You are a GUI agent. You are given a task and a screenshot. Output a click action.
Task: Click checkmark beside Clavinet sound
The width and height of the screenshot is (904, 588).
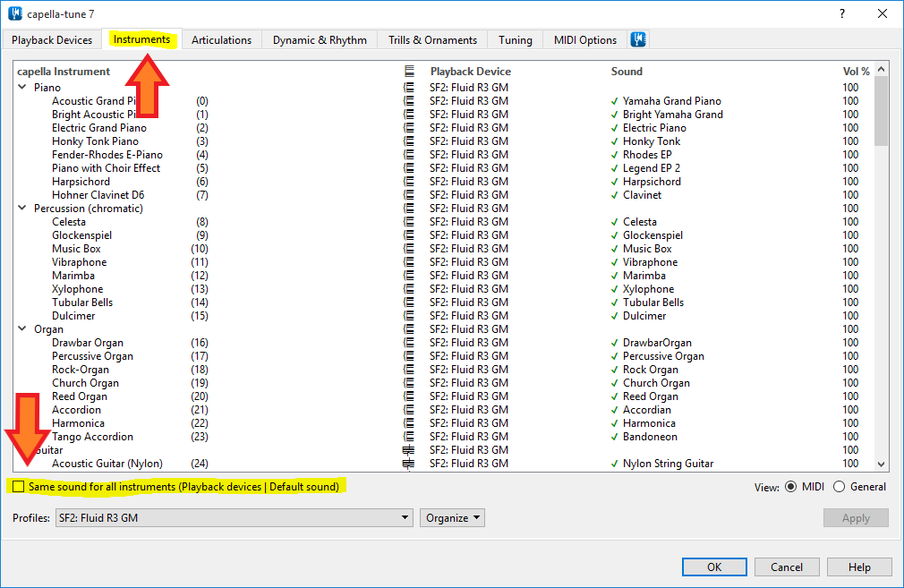(x=615, y=195)
